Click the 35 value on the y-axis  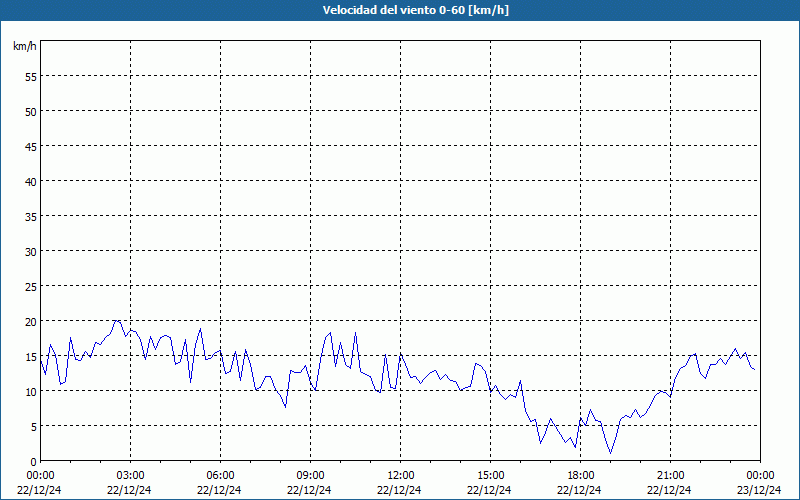click(x=31, y=216)
